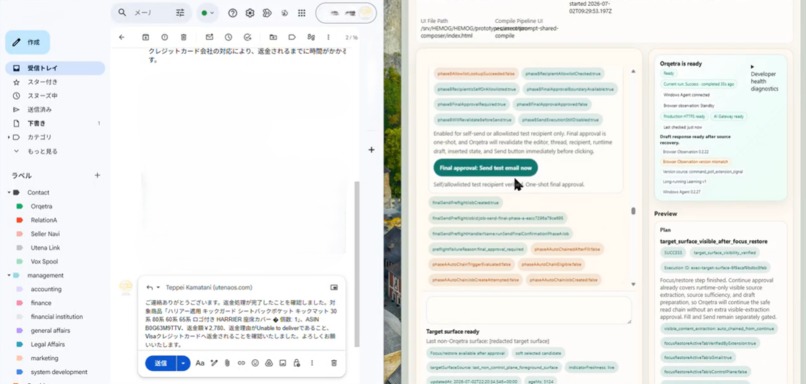This screenshot has width=806, height=384.
Task: Open Gmail settings gear icon
Action: pyautogui.click(x=250, y=13)
